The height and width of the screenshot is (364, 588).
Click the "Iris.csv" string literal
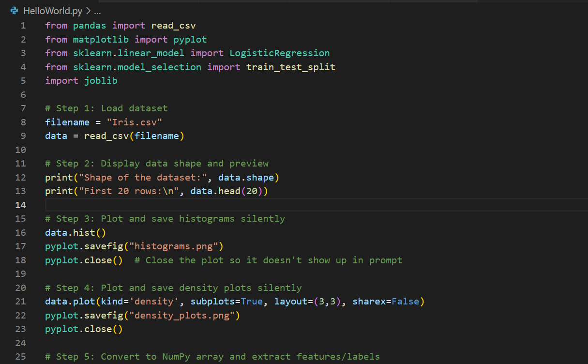click(134, 122)
